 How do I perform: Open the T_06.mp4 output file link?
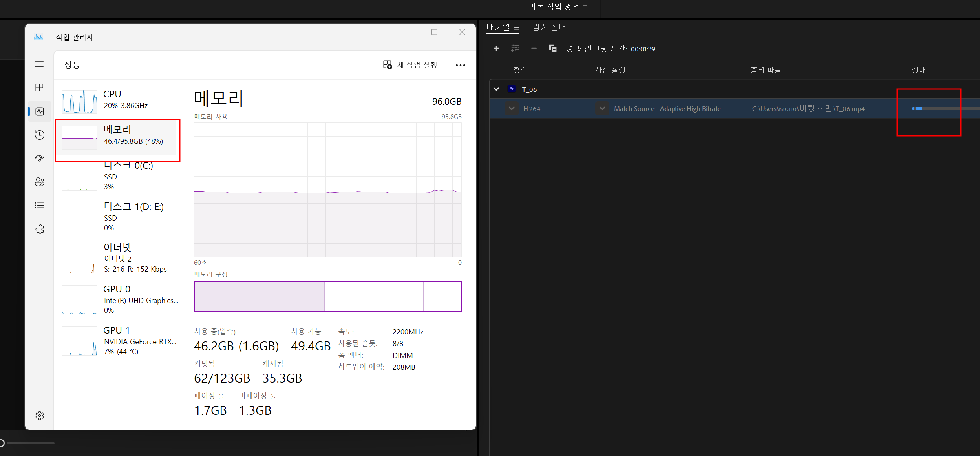click(807, 108)
